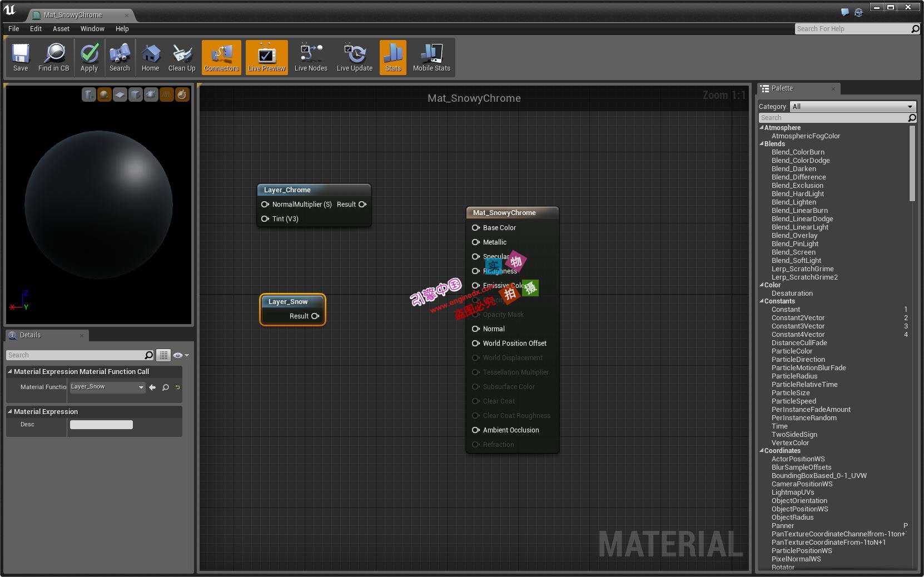Open the File menu
924x577 pixels.
[x=14, y=29]
